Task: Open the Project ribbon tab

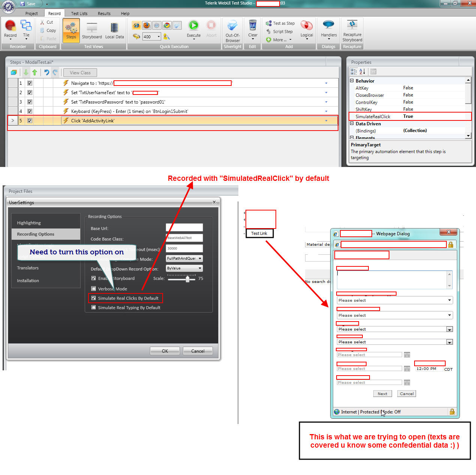Action: tap(31, 14)
